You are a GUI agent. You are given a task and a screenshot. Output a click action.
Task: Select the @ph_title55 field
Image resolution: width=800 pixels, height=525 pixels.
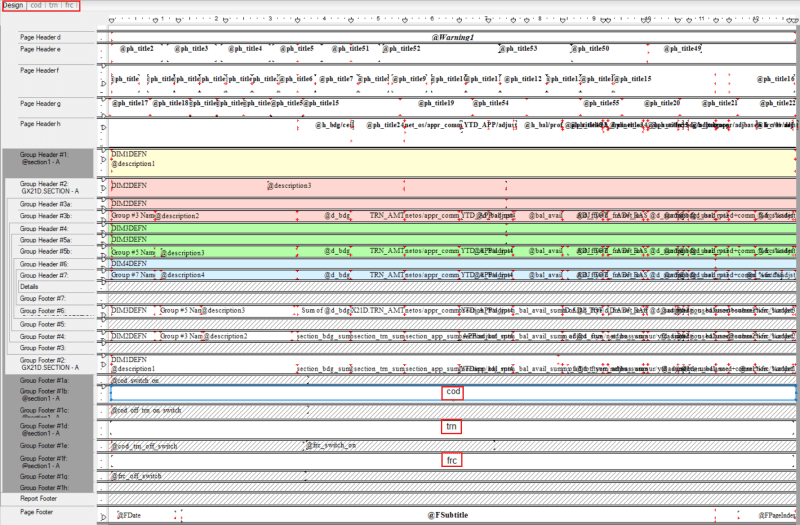coord(602,103)
